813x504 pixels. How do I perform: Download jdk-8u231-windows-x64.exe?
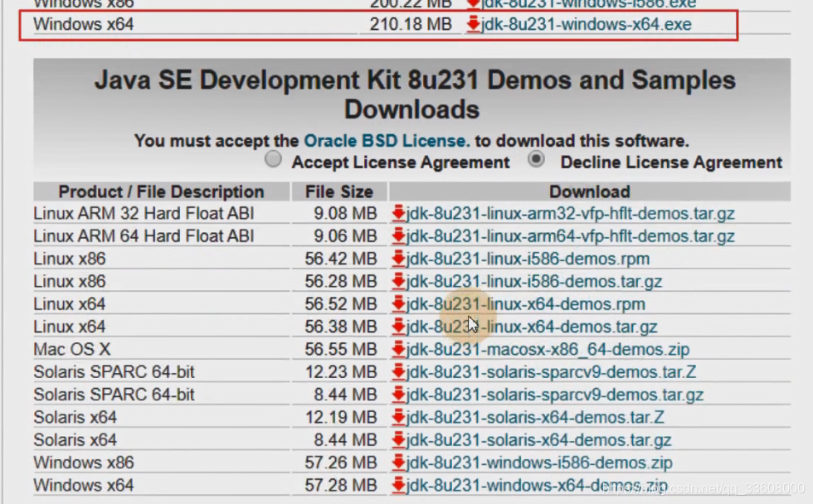(x=587, y=24)
